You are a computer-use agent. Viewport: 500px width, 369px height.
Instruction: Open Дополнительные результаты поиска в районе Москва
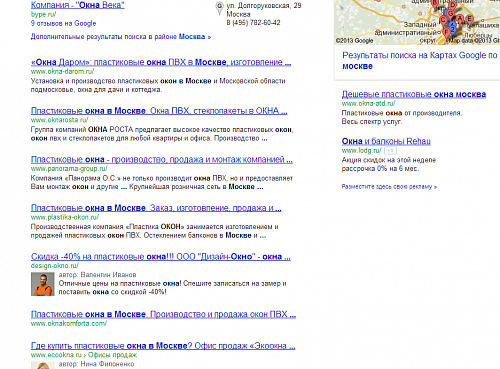(x=121, y=37)
